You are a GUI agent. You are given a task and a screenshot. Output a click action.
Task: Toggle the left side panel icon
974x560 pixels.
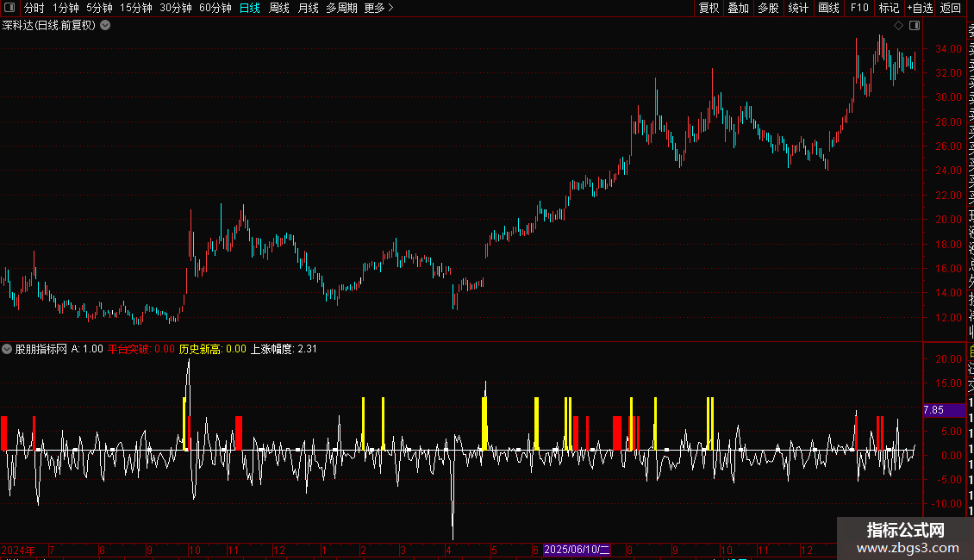click(x=9, y=8)
